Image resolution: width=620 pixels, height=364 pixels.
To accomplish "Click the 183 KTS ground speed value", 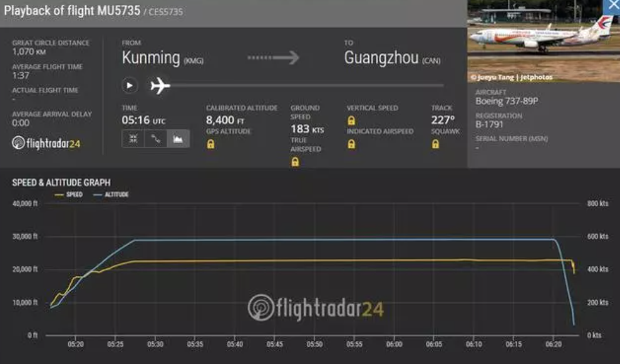I will (307, 129).
